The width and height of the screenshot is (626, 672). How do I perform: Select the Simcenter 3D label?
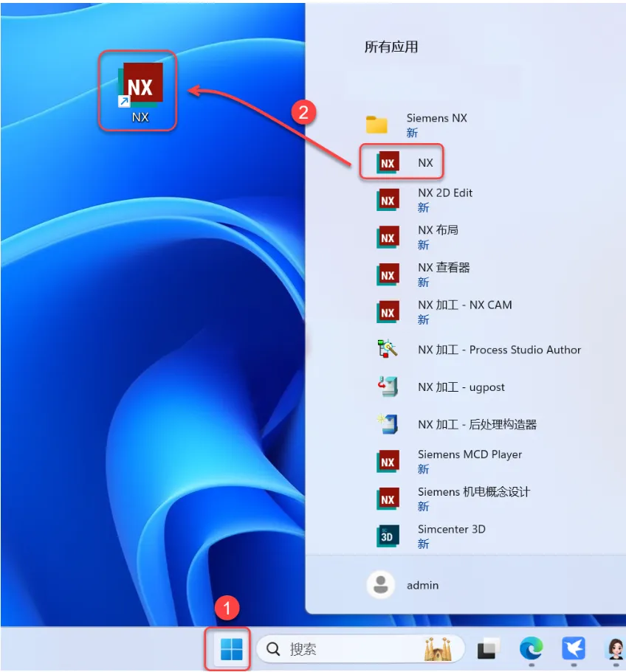(x=452, y=529)
